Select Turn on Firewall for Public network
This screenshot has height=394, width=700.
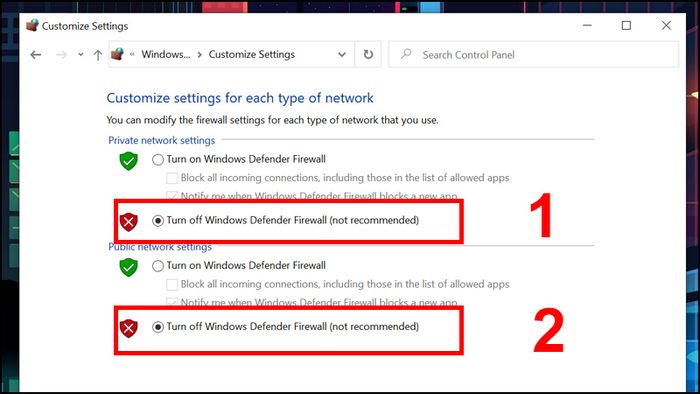(x=158, y=266)
